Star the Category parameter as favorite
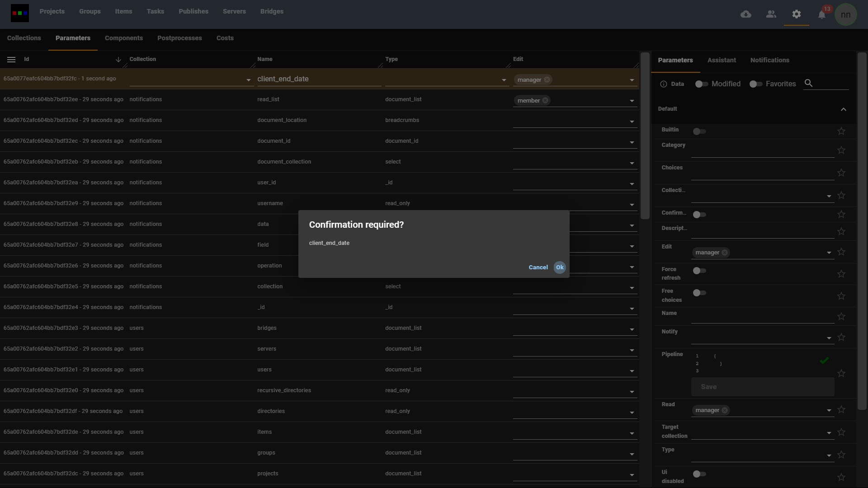 click(841, 150)
